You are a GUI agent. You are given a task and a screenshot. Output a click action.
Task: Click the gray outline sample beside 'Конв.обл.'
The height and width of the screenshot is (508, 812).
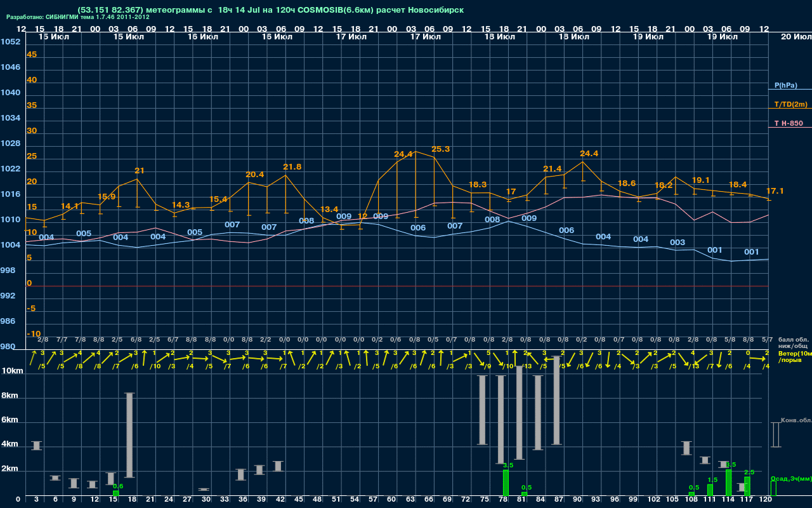coord(775,435)
